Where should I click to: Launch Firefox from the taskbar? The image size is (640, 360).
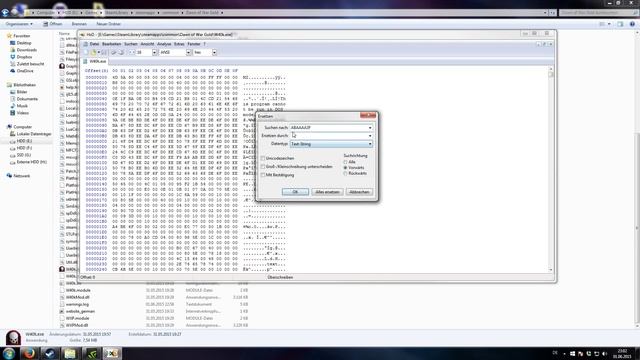[x=29, y=353]
